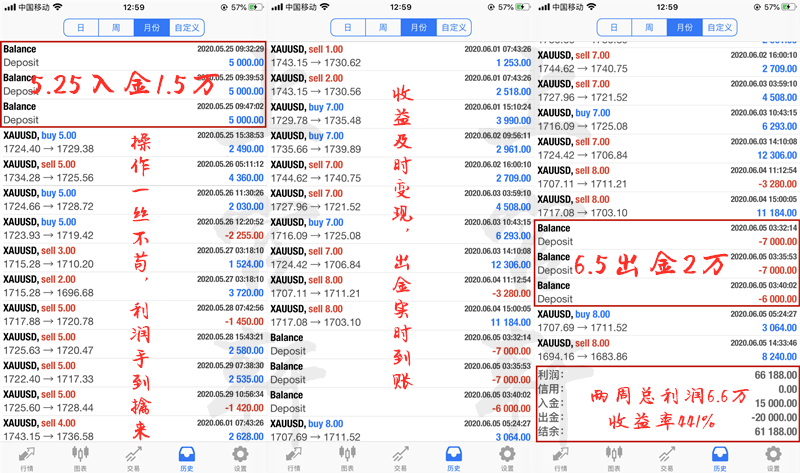The image size is (800, 473).
Task: Open XAUUSD sell 1.00 trade with profit 1 253.00
Action: (x=401, y=56)
